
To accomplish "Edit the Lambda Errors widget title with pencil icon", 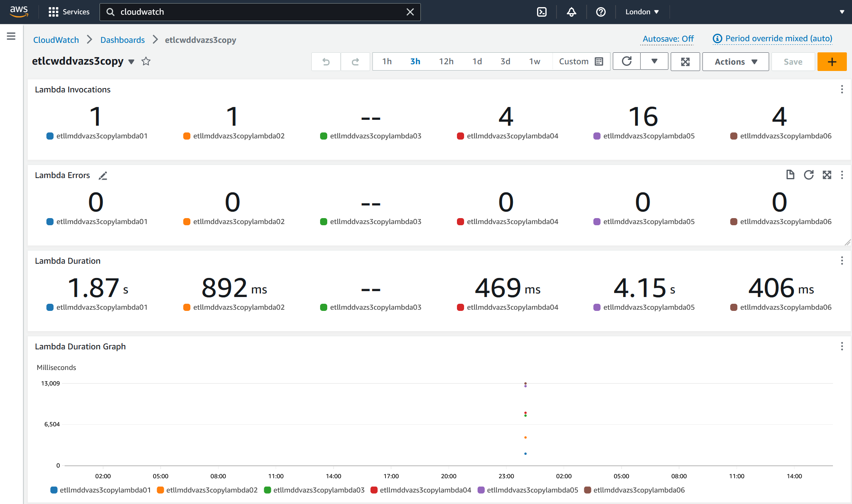I will (x=103, y=176).
